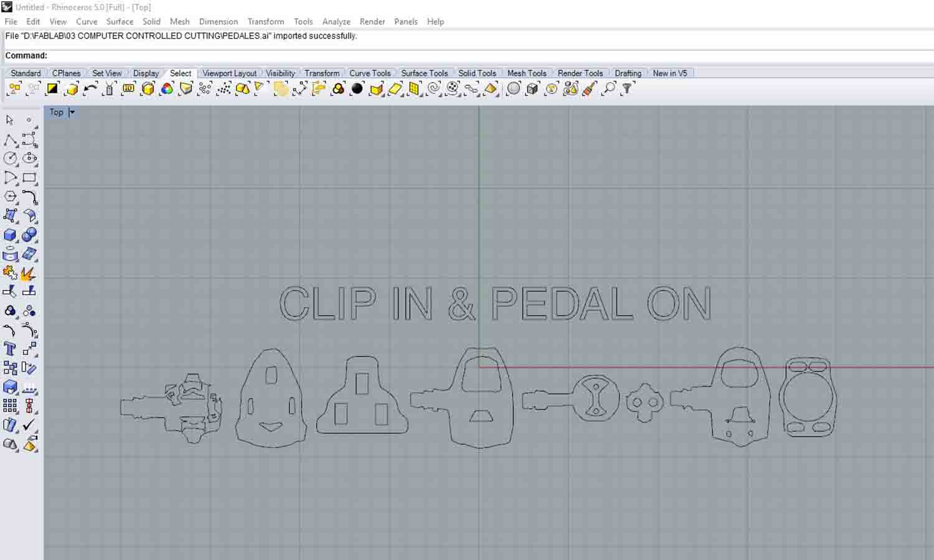Viewport: 934px width, 560px height.
Task: Switch to the Viewport Layout tab
Action: [229, 73]
